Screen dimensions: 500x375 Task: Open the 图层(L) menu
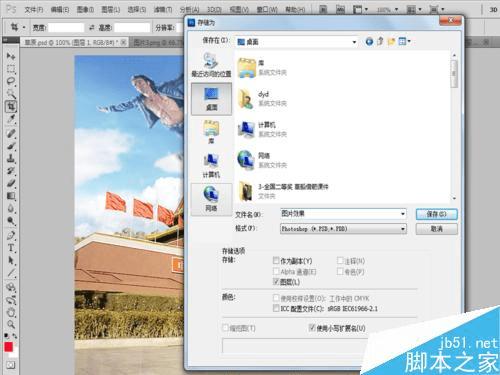(110, 10)
